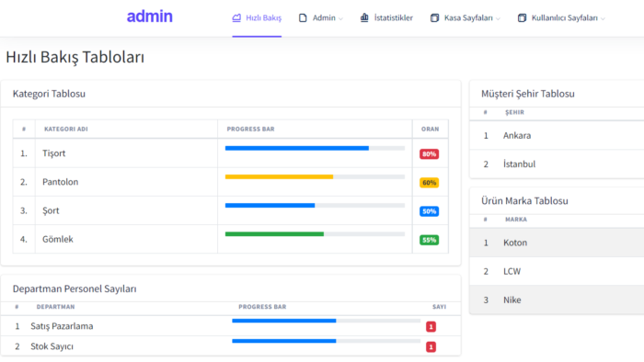This screenshot has height=362, width=644.
Task: Select Satış Pazarlama department row
Action: [x=230, y=326]
